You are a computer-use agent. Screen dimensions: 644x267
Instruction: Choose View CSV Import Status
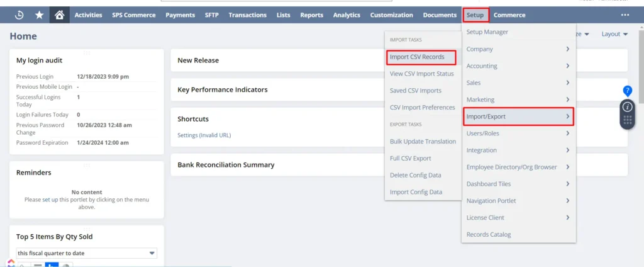422,74
